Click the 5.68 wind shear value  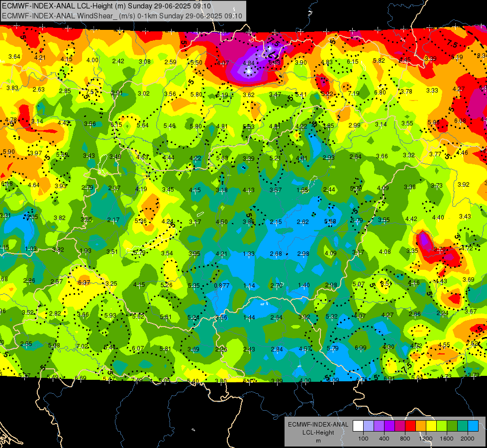[330, 222]
